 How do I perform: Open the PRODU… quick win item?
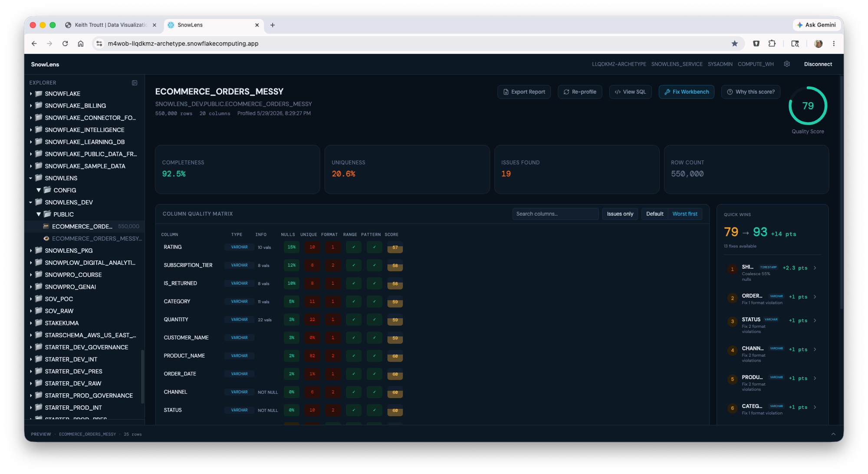click(773, 383)
